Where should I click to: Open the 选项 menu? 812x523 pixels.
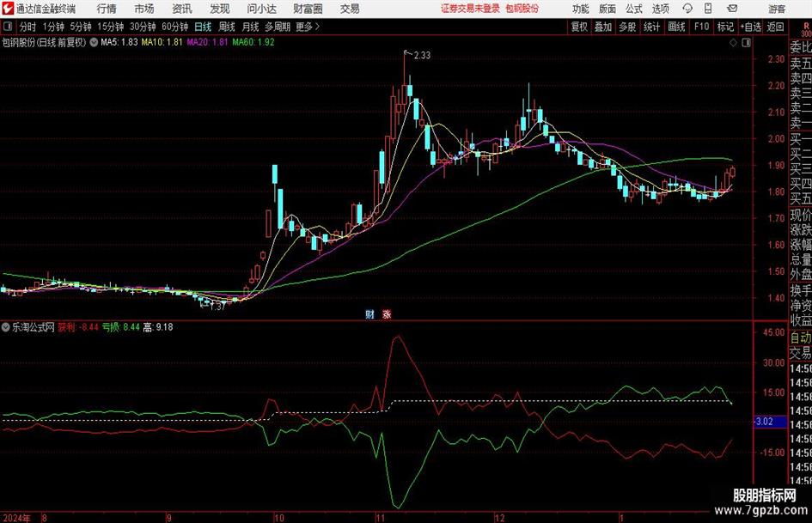pos(660,9)
